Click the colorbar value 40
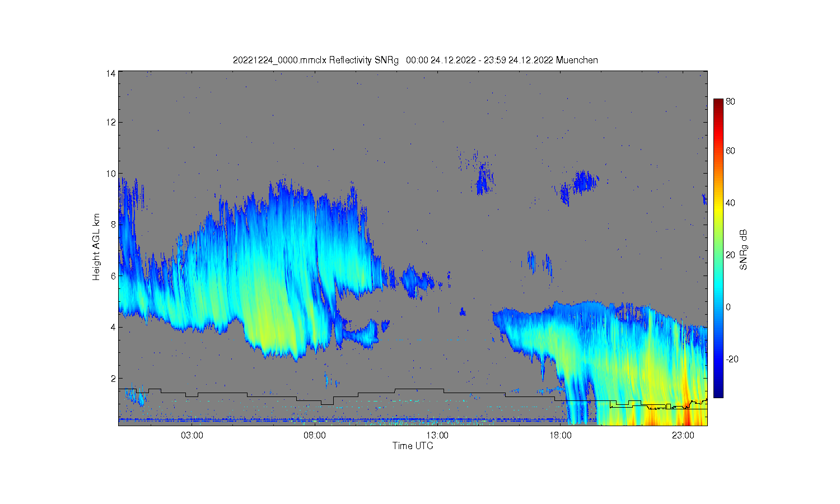840x504 pixels. [730, 203]
